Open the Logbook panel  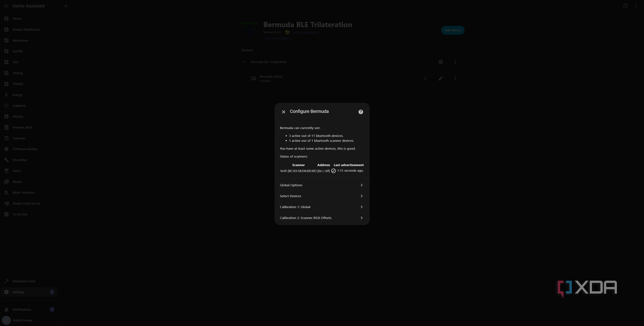(28, 106)
